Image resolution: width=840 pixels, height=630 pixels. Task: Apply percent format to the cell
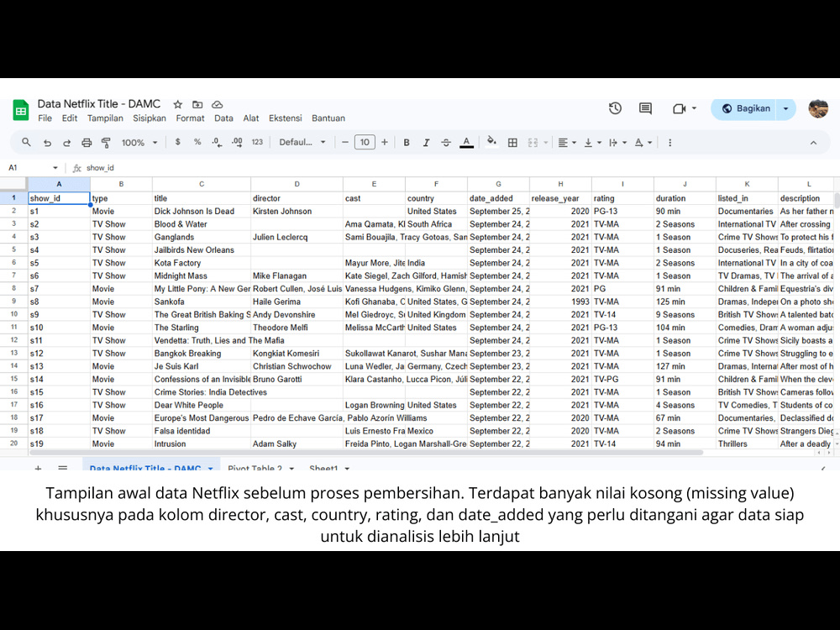[198, 142]
